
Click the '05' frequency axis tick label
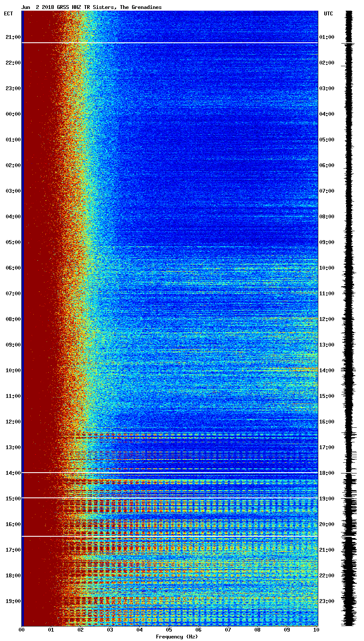pyautogui.click(x=169, y=630)
